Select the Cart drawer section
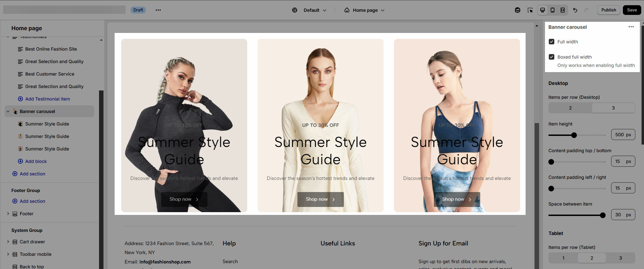 point(32,242)
